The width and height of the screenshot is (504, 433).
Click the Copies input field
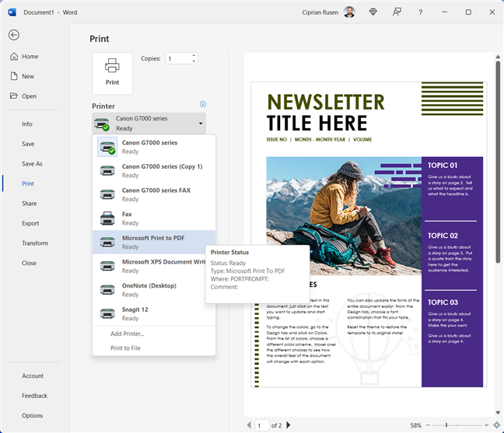pos(177,58)
